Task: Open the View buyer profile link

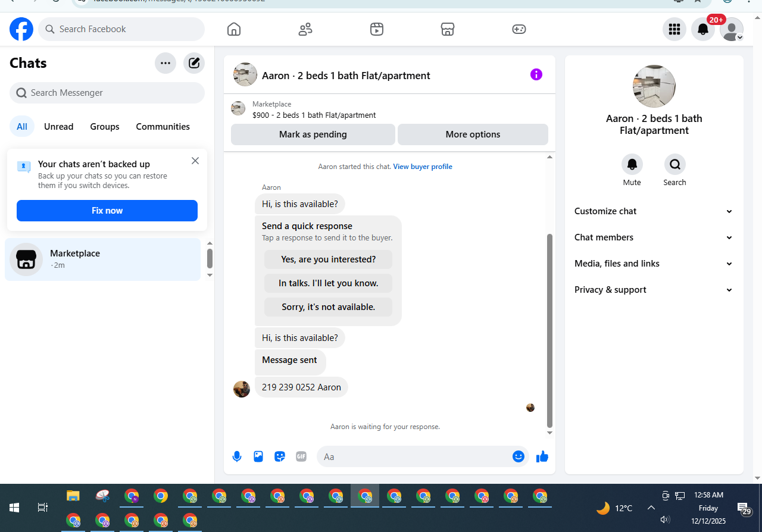Action: 423,167
